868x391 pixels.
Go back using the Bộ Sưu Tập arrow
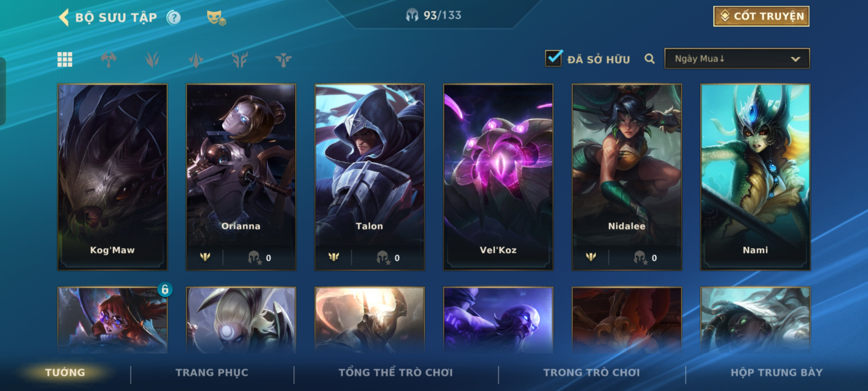[64, 17]
